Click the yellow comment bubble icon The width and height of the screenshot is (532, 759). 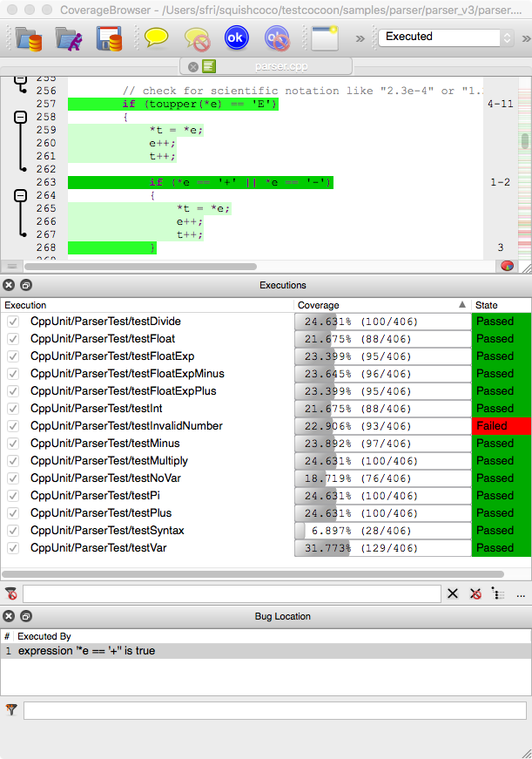coord(156,37)
